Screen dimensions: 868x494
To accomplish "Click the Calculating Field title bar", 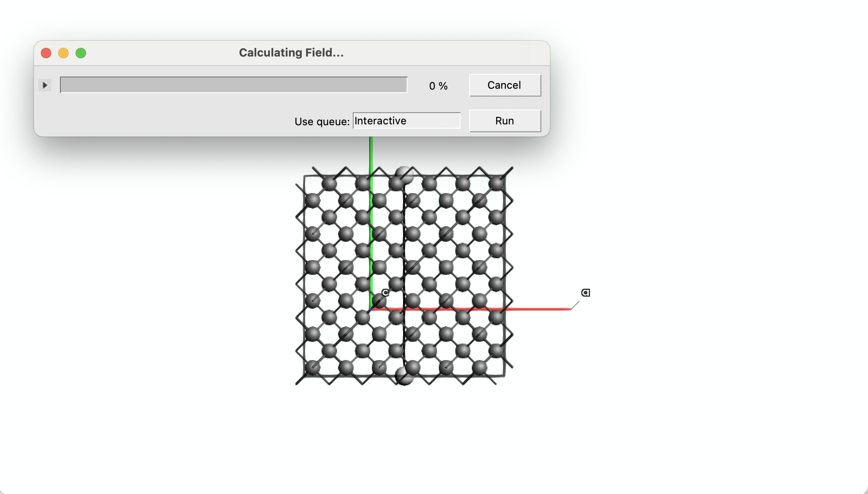I will [291, 53].
